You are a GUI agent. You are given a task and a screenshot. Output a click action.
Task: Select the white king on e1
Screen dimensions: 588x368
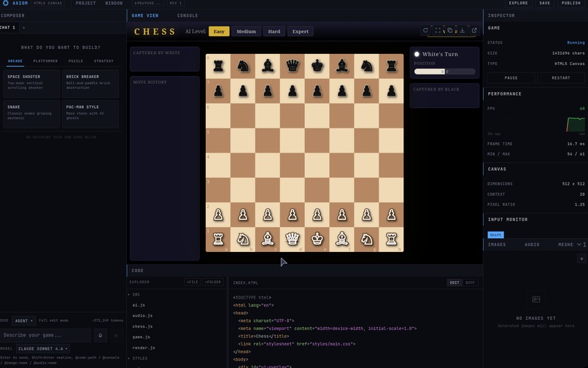coord(317,239)
